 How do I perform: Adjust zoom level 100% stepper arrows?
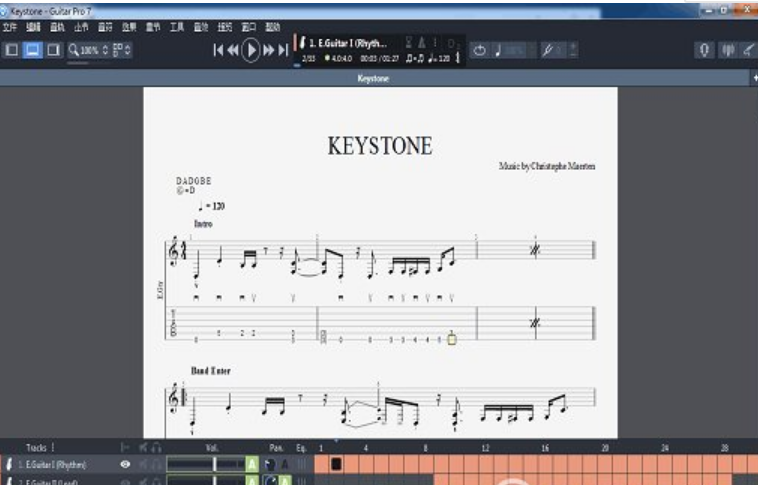click(x=105, y=50)
